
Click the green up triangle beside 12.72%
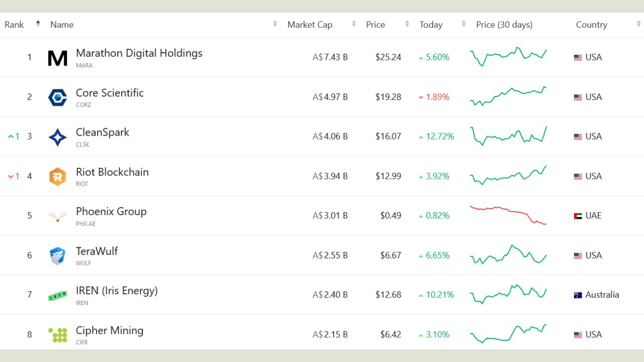tap(421, 137)
